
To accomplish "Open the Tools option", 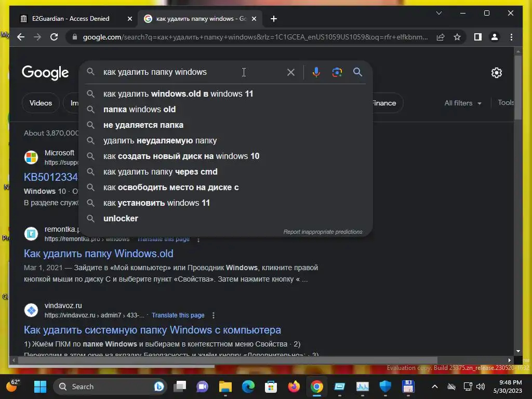I will tap(506, 102).
